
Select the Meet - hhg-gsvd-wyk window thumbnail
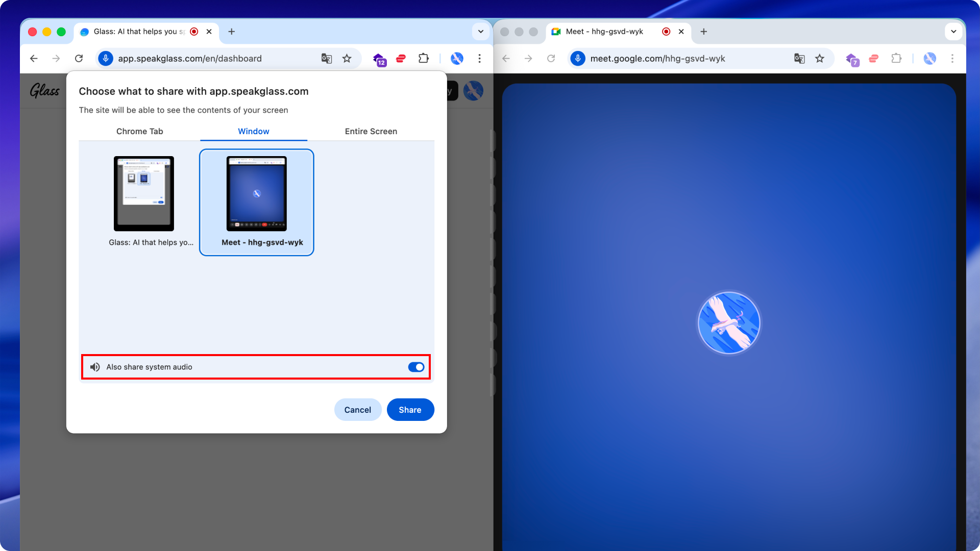256,202
